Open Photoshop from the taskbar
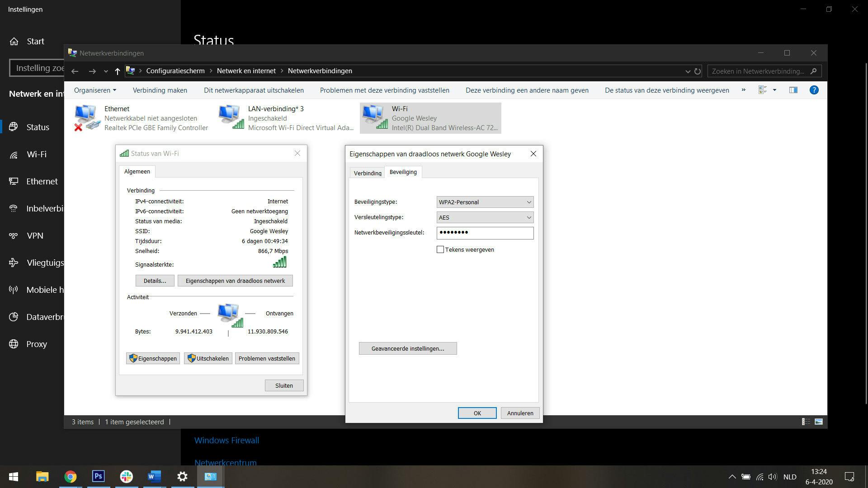This screenshot has height=488, width=868. [98, 476]
